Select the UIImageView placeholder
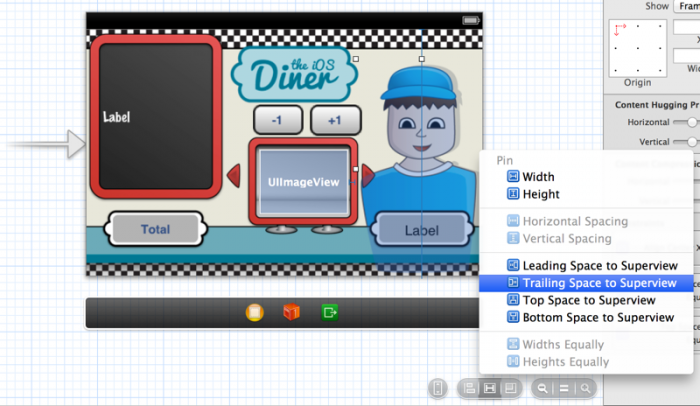The image size is (700, 406). 304,182
